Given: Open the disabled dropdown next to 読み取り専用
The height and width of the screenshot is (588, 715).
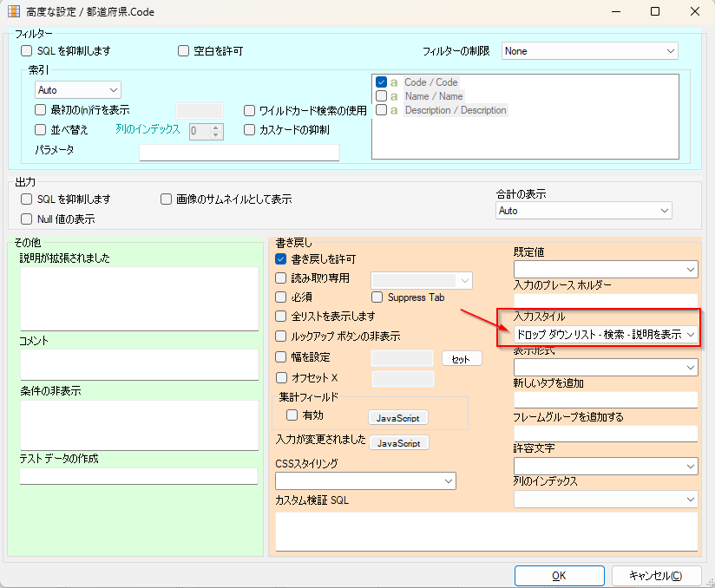Looking at the screenshot, I should coord(422,280).
